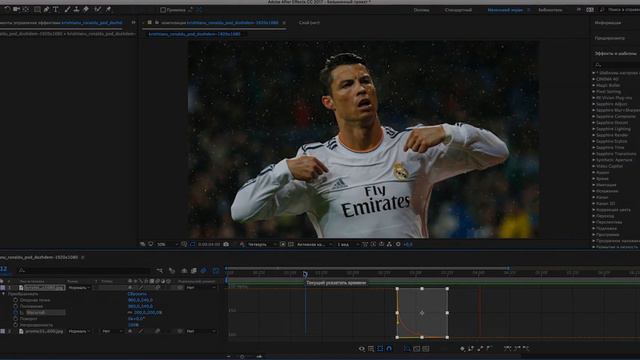Open the 1 вид view layout dropdown
Viewport: 640px width, 360px height.
coord(348,244)
